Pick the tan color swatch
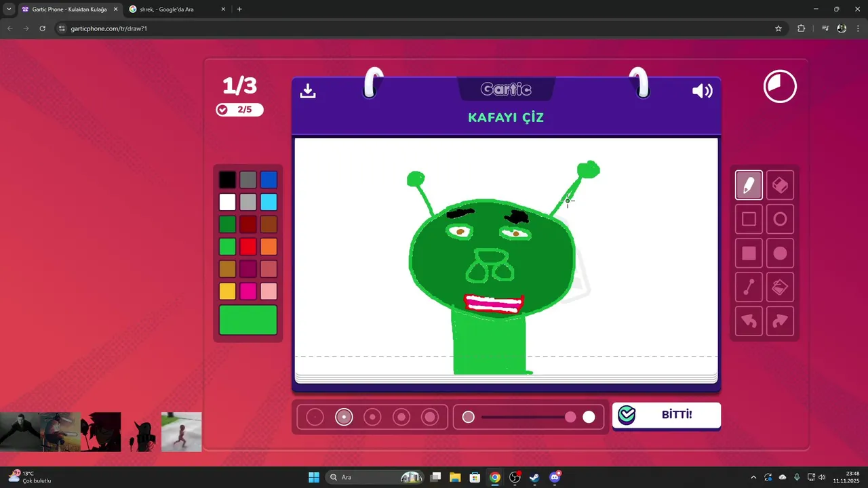Image resolution: width=868 pixels, height=488 pixels. (x=227, y=269)
